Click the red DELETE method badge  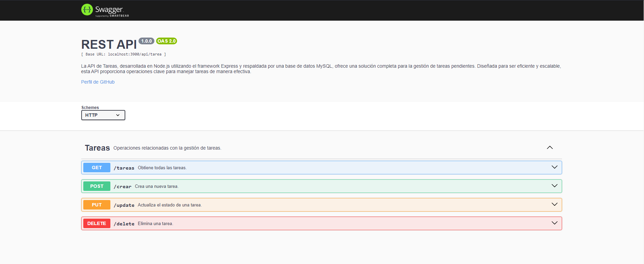click(97, 223)
